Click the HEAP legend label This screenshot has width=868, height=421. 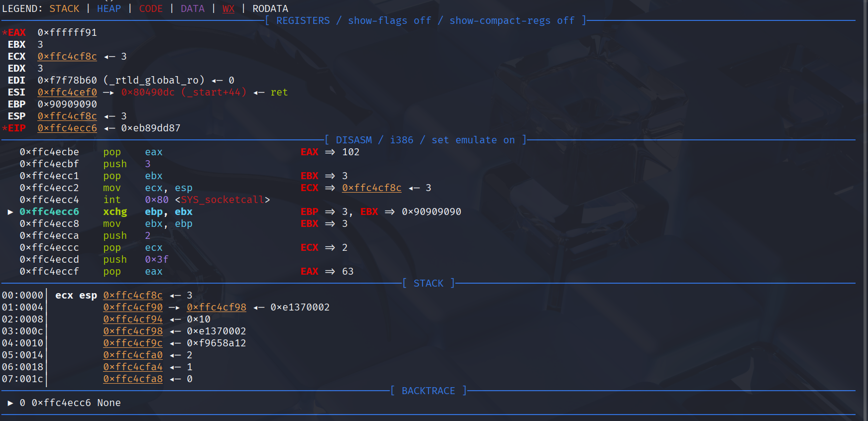tap(109, 9)
